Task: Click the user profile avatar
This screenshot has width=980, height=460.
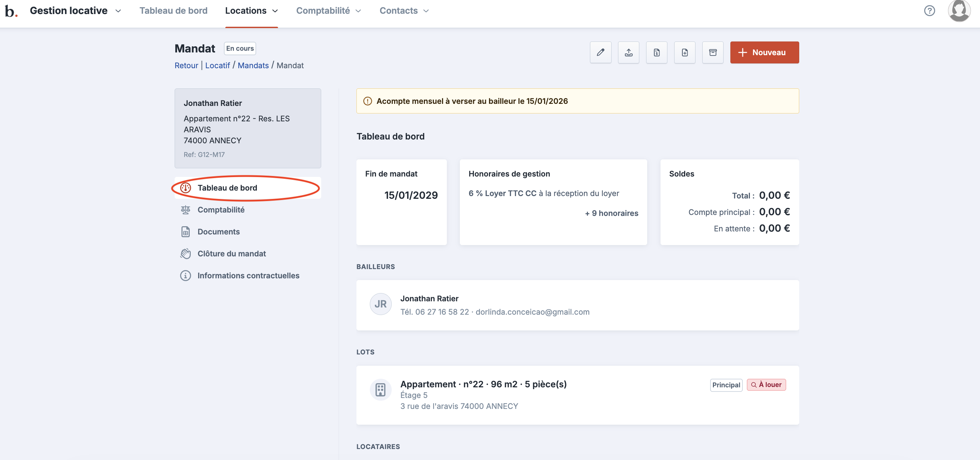Action: click(959, 11)
